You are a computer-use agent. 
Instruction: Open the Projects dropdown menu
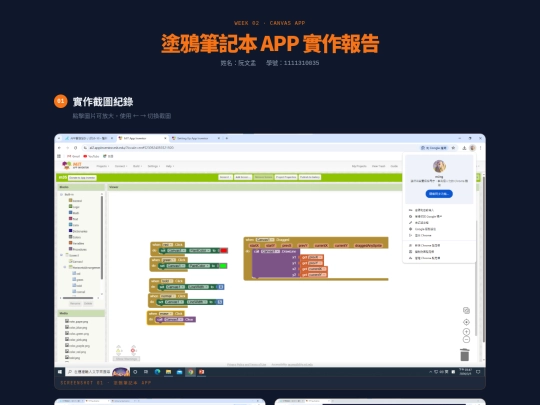[x=103, y=166]
